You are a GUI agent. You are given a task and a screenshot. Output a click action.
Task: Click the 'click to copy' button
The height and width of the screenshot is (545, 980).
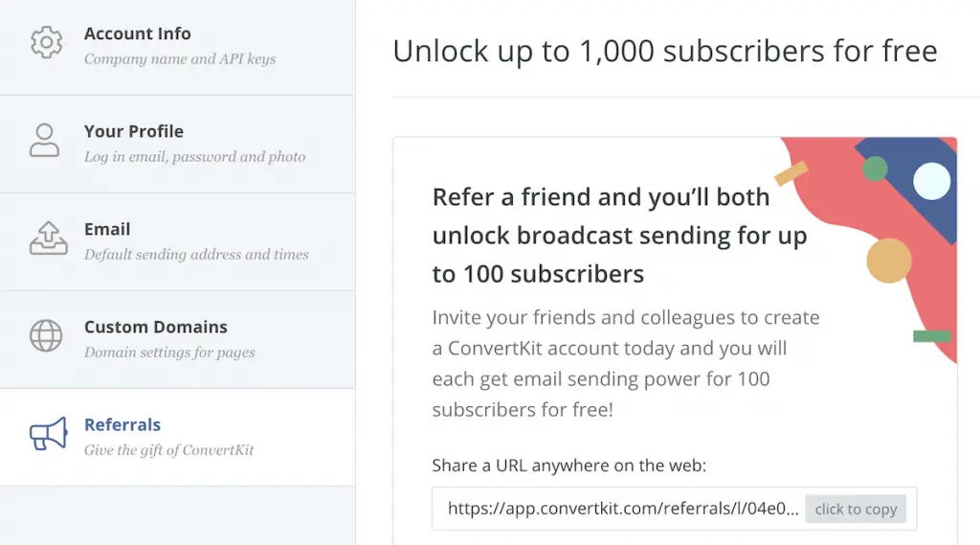click(856, 510)
